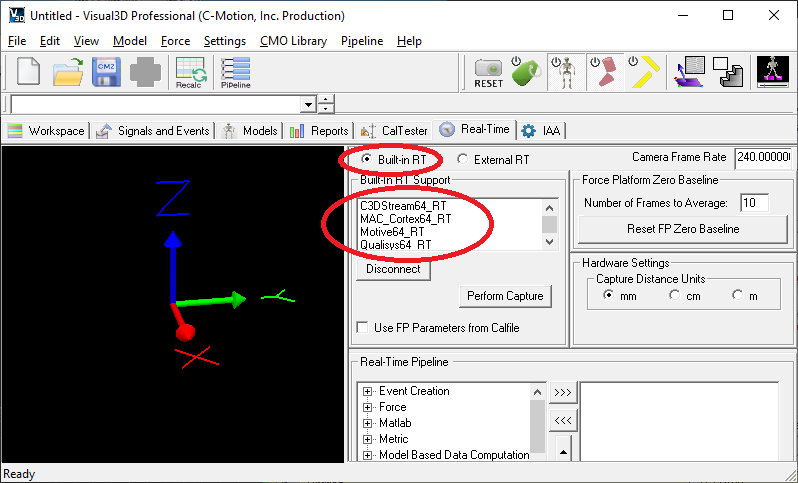Viewport: 798px width, 483px height.
Task: Click the Disconnect button
Action: click(x=393, y=269)
